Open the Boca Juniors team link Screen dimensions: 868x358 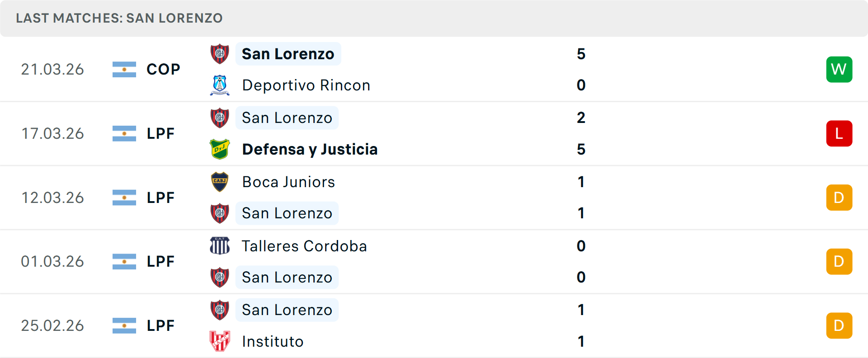pos(288,182)
